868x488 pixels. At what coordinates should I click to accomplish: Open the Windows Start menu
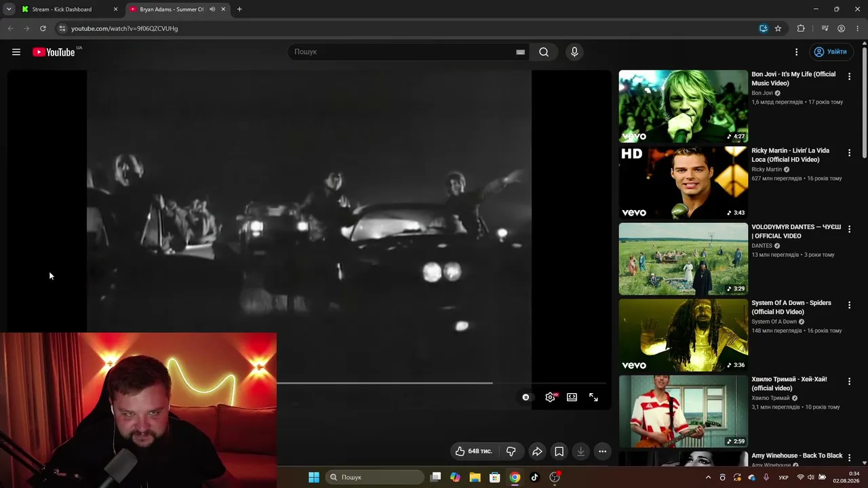coord(314,477)
